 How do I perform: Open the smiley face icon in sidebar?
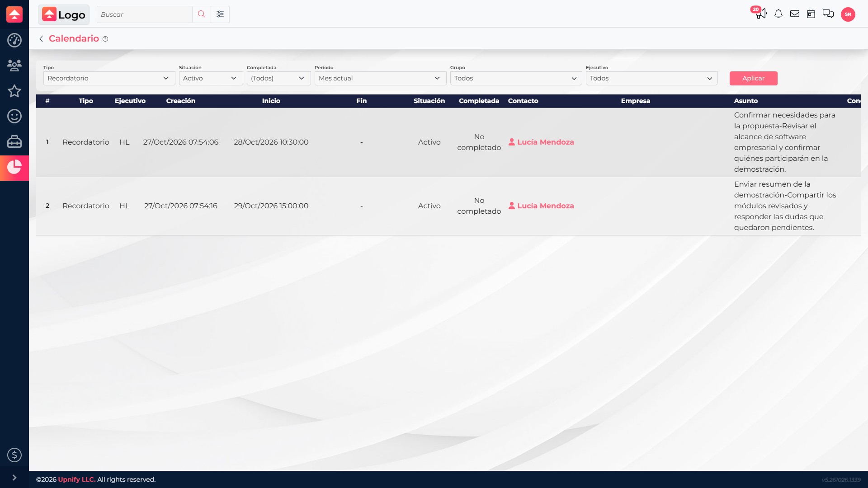tap(14, 116)
